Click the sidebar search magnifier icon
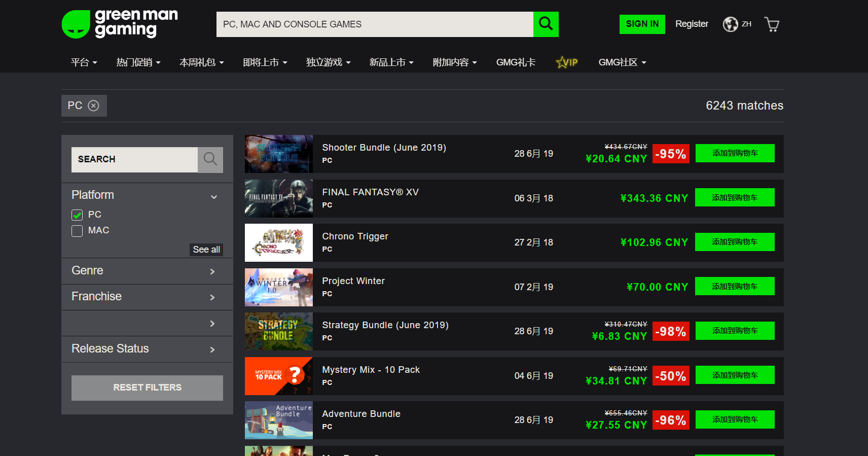The width and height of the screenshot is (868, 456). tap(210, 160)
